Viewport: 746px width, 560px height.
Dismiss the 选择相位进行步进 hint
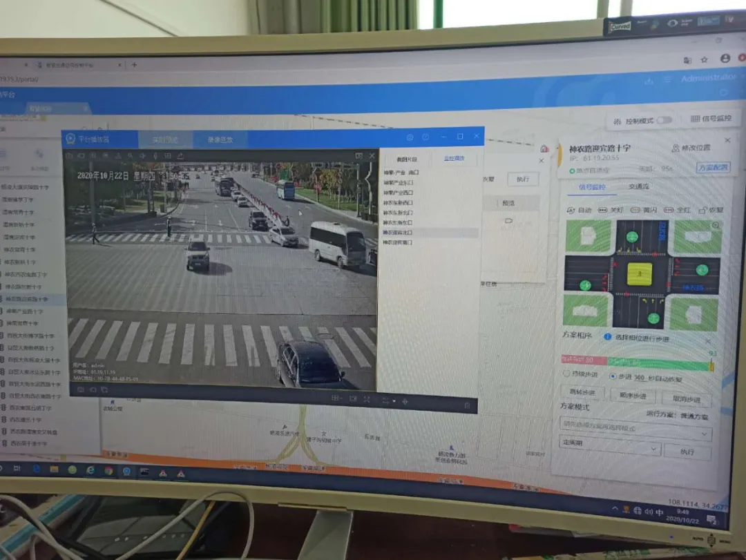(708, 342)
